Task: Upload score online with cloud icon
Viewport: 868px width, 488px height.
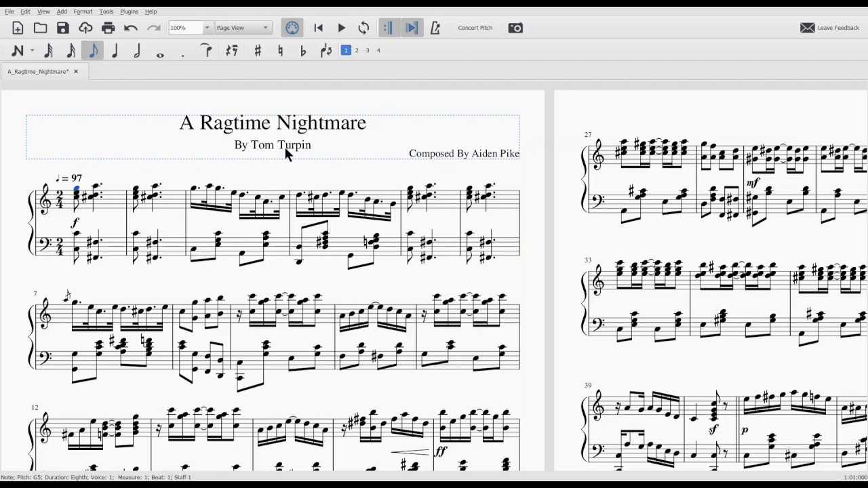Action: pos(85,28)
